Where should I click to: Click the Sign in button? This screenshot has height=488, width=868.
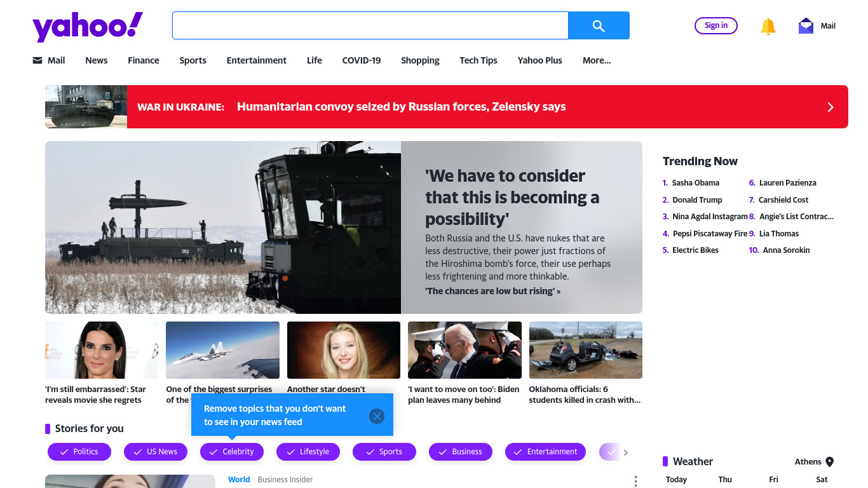pos(716,25)
